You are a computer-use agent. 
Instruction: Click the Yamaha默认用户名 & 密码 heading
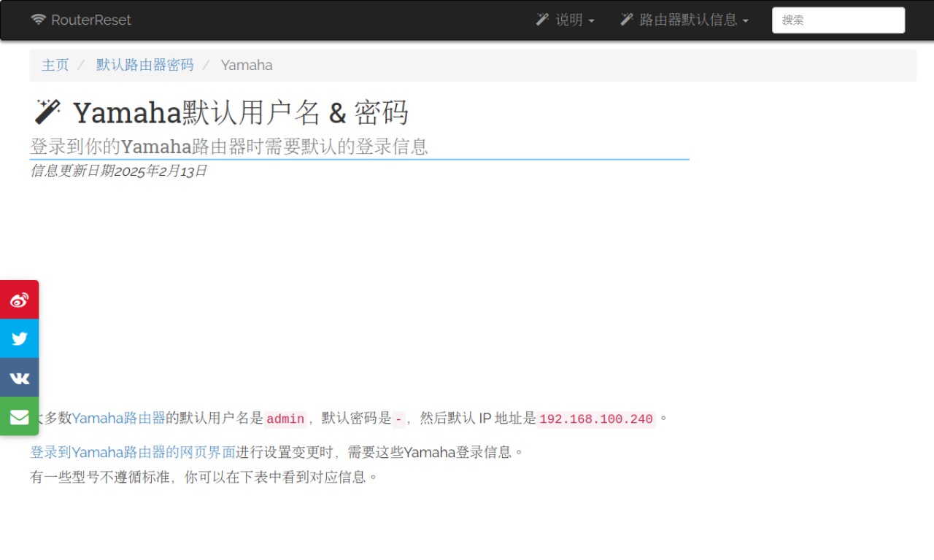(x=241, y=112)
